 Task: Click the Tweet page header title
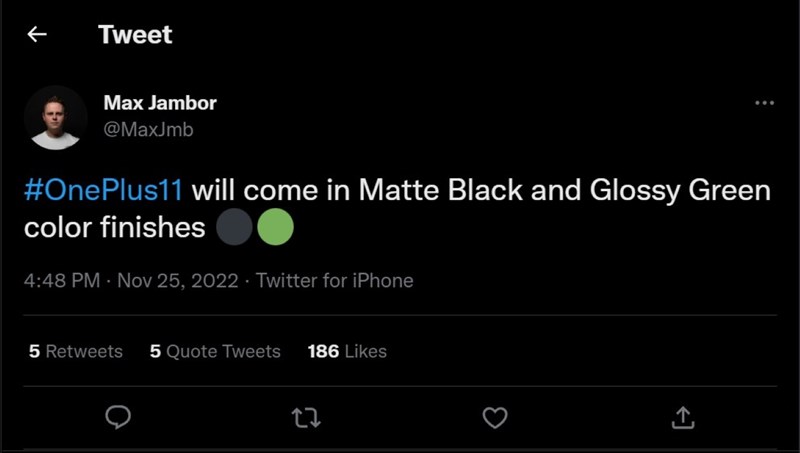coord(135,35)
